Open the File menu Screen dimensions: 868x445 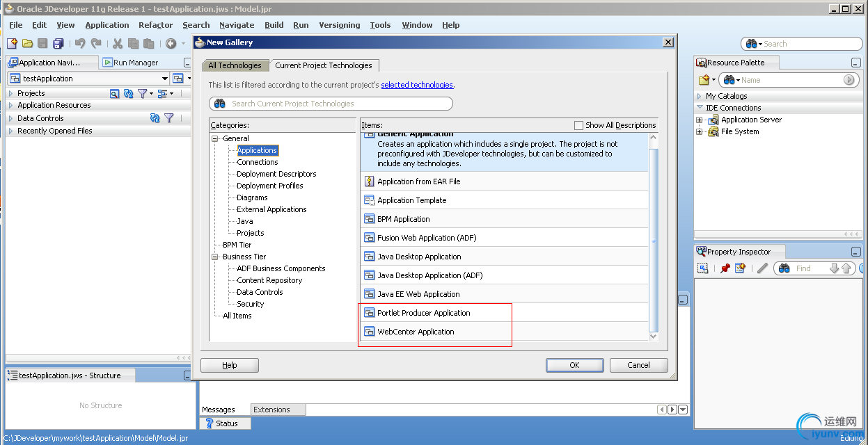tap(16, 25)
